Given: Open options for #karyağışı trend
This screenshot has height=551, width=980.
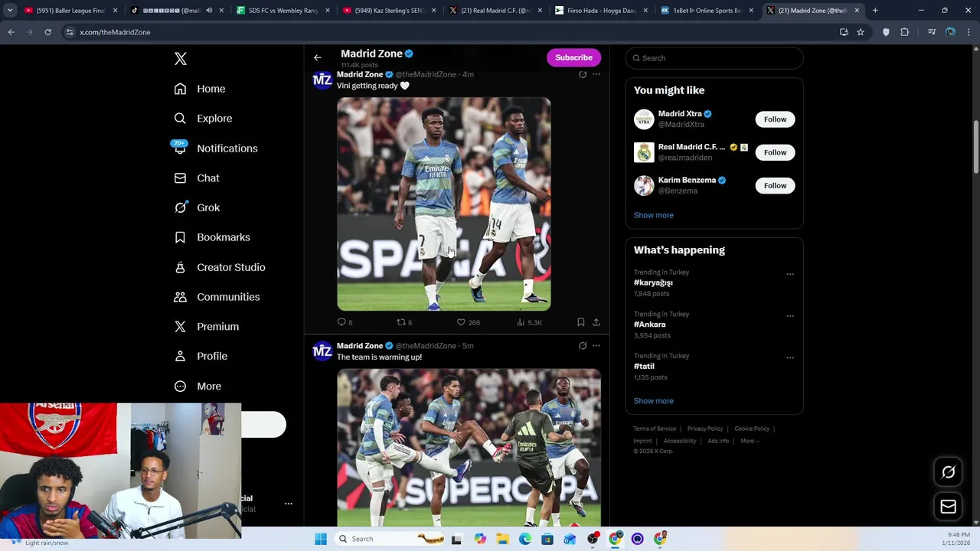Looking at the screenshot, I should point(790,274).
